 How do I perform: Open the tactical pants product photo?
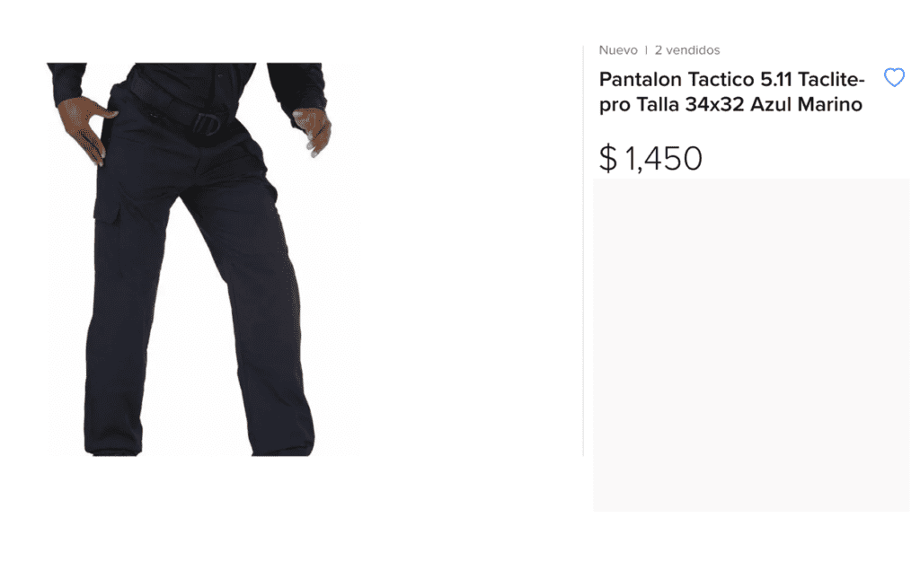click(203, 259)
